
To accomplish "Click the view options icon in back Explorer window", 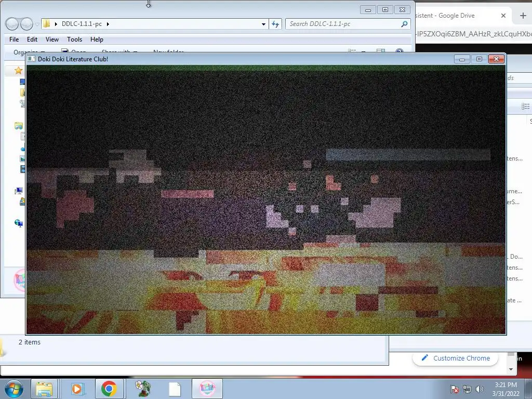I will (x=525, y=107).
